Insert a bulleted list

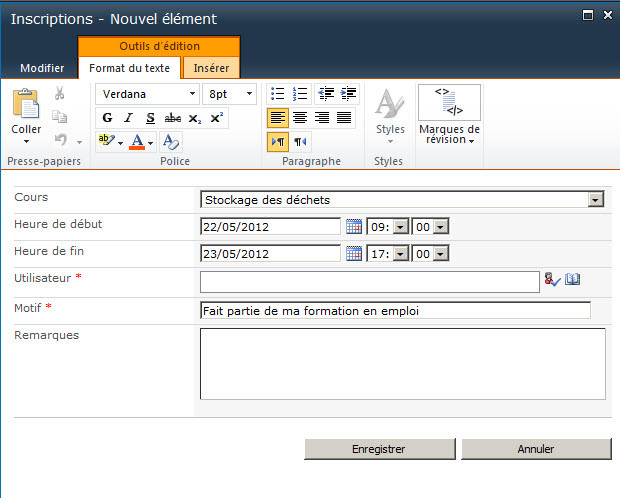(x=278, y=94)
